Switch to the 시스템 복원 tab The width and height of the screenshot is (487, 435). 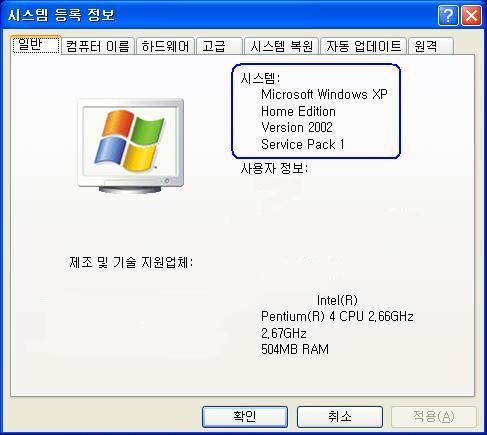point(282,46)
